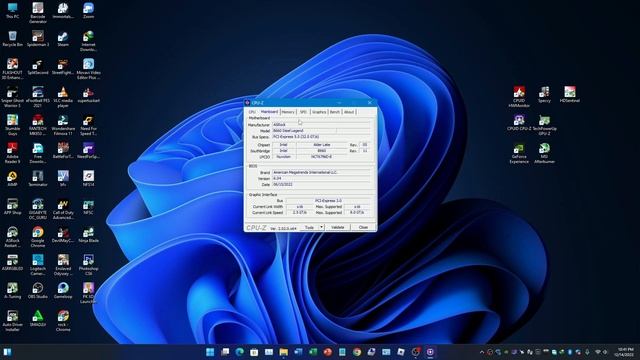Open File Explorer from the taskbar

click(283, 352)
